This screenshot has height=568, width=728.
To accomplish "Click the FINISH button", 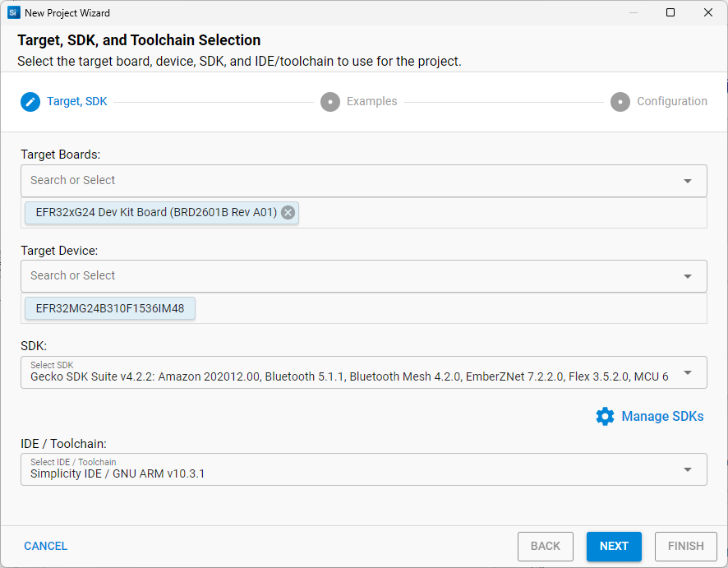I will 686,546.
